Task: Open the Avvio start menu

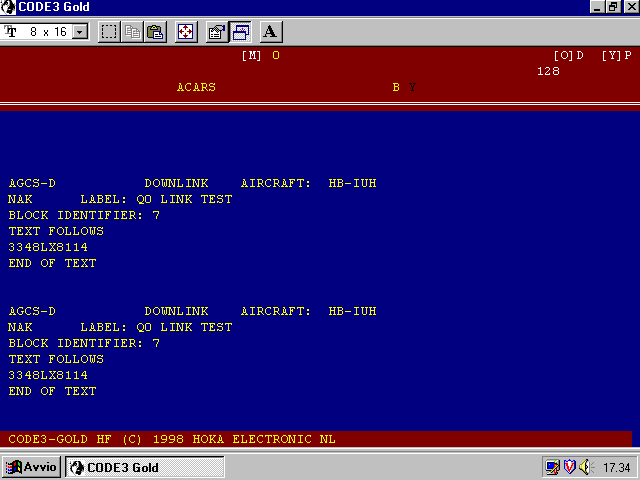Action: click(x=32, y=467)
